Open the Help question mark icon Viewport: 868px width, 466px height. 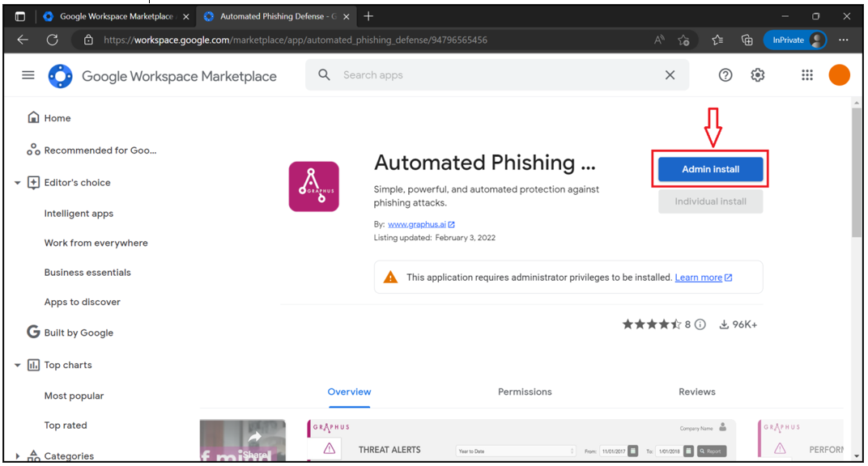(725, 75)
